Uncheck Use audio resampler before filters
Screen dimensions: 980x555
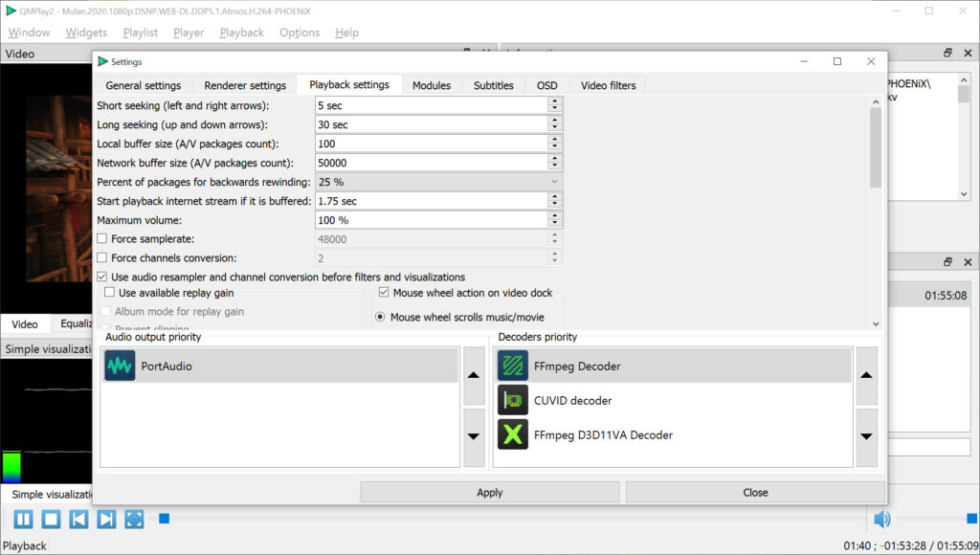101,277
